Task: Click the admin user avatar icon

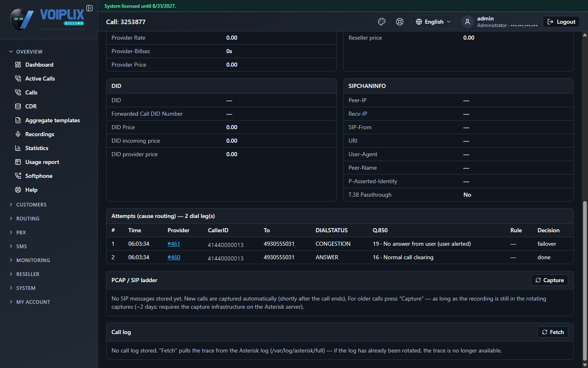Action: [x=468, y=22]
